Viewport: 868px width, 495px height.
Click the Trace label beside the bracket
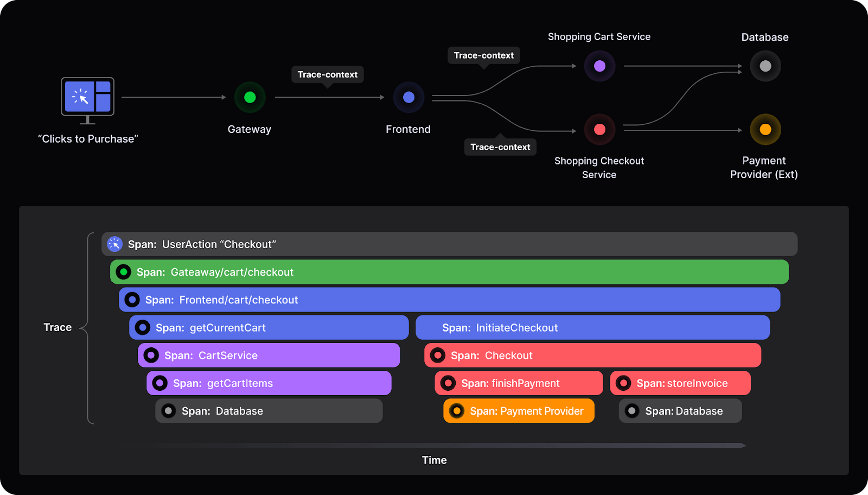pos(58,327)
